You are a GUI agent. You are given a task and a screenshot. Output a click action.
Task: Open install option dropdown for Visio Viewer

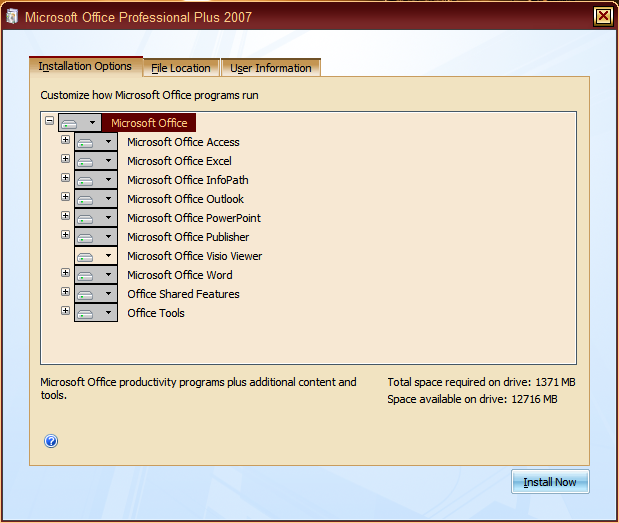[x=96, y=256]
